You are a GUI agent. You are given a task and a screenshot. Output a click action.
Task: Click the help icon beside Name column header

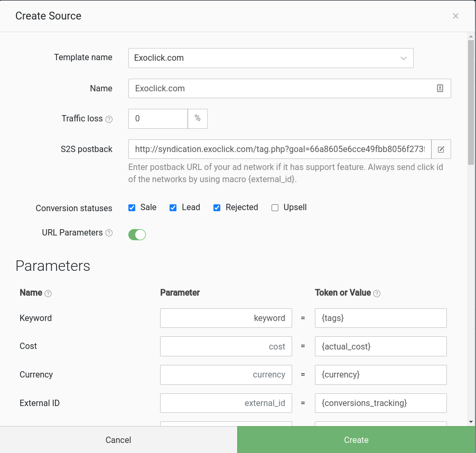click(x=48, y=294)
